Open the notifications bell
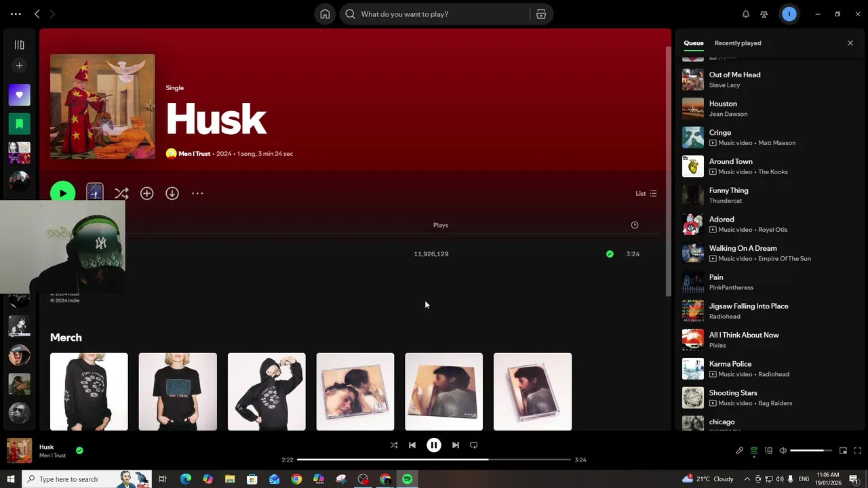The width and height of the screenshot is (868, 488). click(746, 14)
